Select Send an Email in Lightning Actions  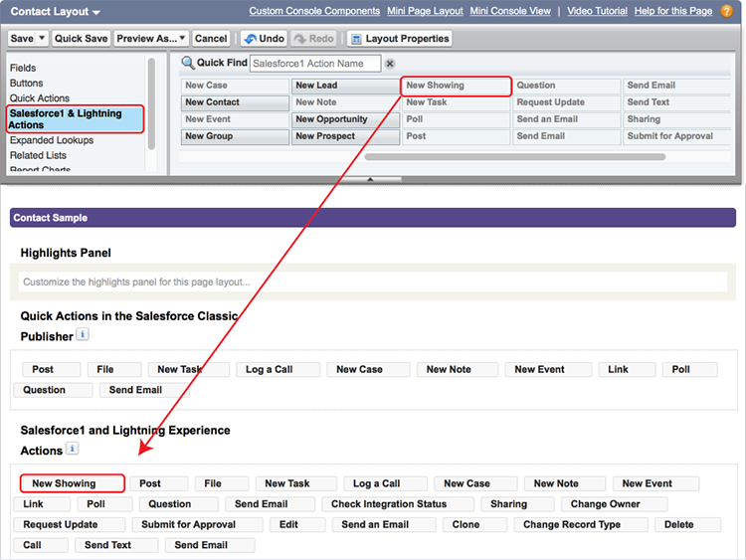384,525
